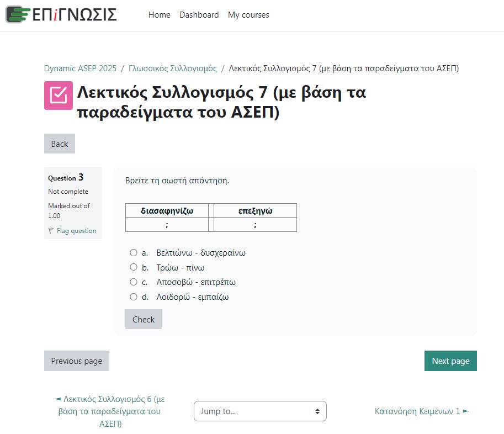Click the Back button
This screenshot has width=504, height=434.
(x=60, y=144)
